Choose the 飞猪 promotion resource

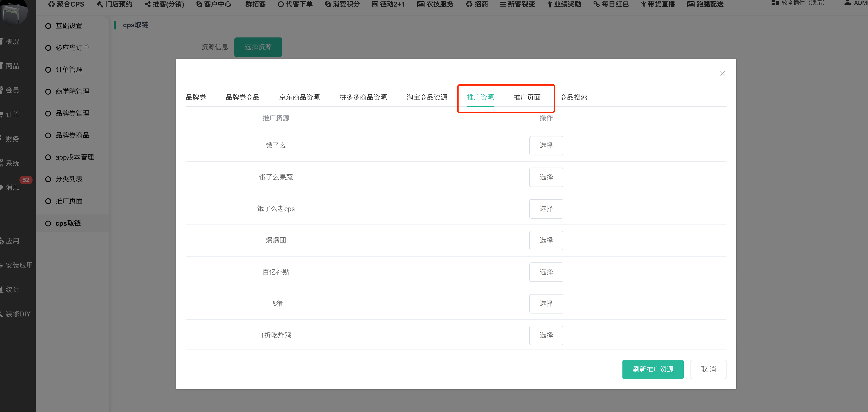point(546,304)
